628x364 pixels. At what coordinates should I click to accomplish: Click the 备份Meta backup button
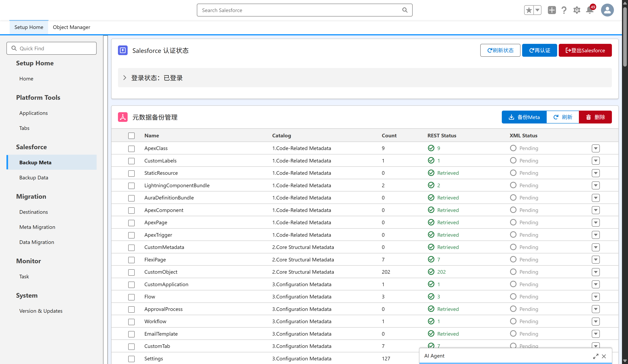[524, 117]
